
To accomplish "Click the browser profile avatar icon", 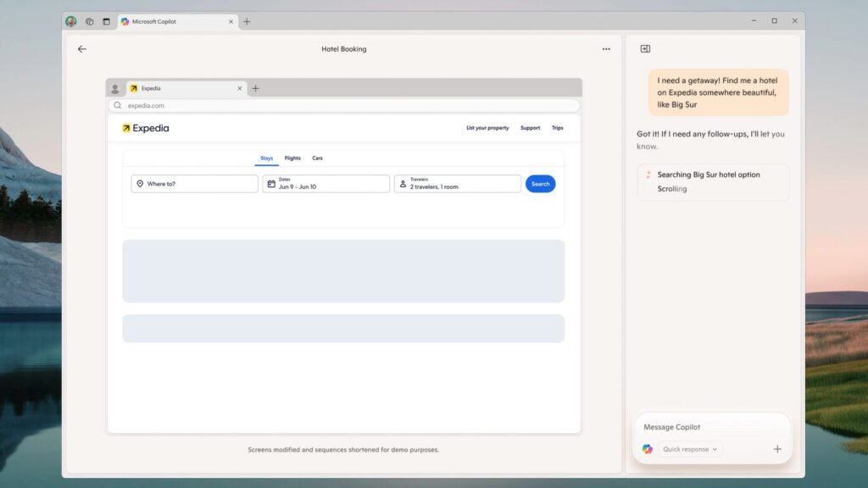I will [71, 21].
